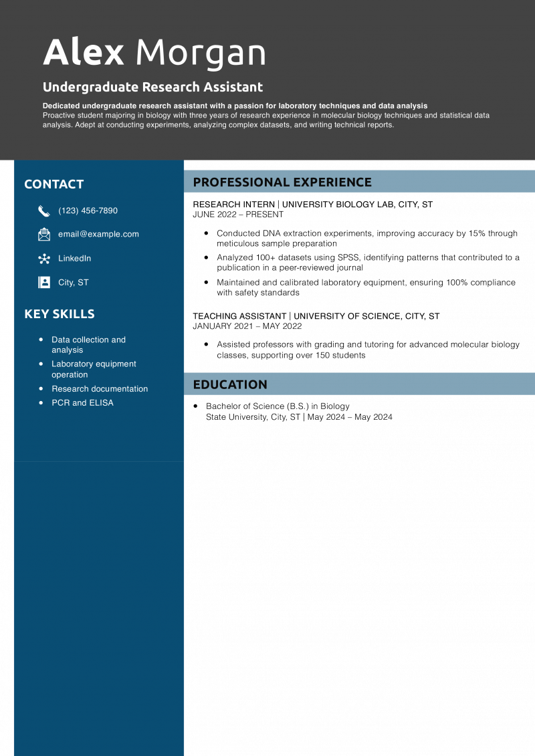Select the phone number (123) 456-7890
Viewport: 535px width, 756px height.
coord(88,211)
